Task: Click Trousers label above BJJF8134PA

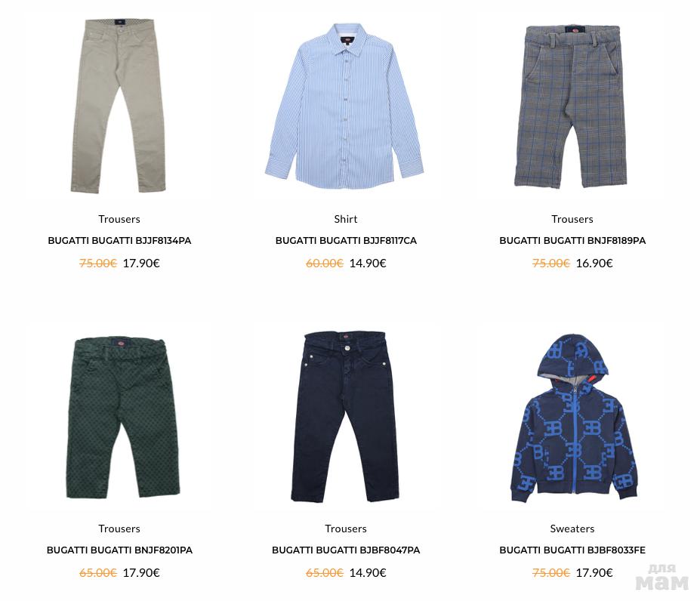Action: (x=119, y=219)
